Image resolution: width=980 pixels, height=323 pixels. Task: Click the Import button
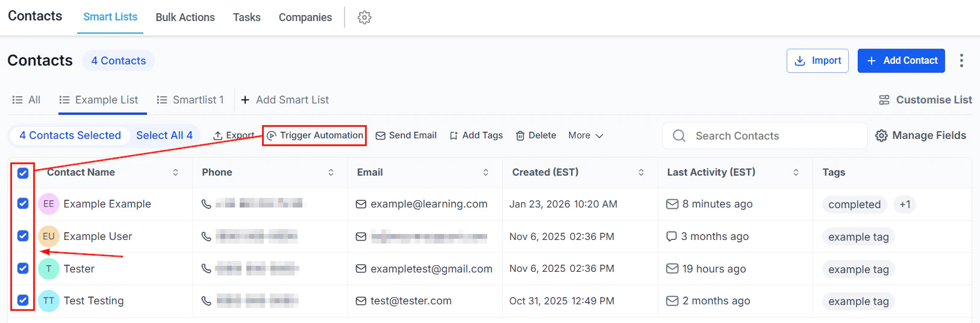[817, 61]
